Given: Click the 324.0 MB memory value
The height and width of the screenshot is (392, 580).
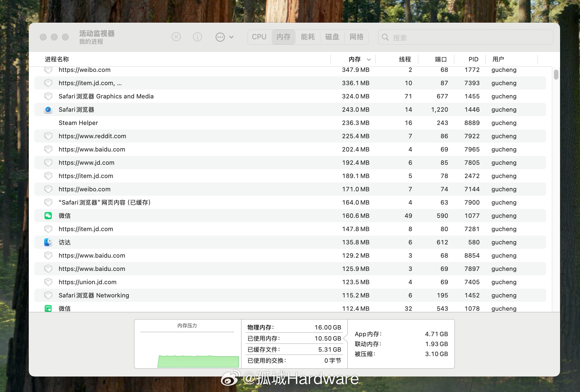Looking at the screenshot, I should 356,96.
